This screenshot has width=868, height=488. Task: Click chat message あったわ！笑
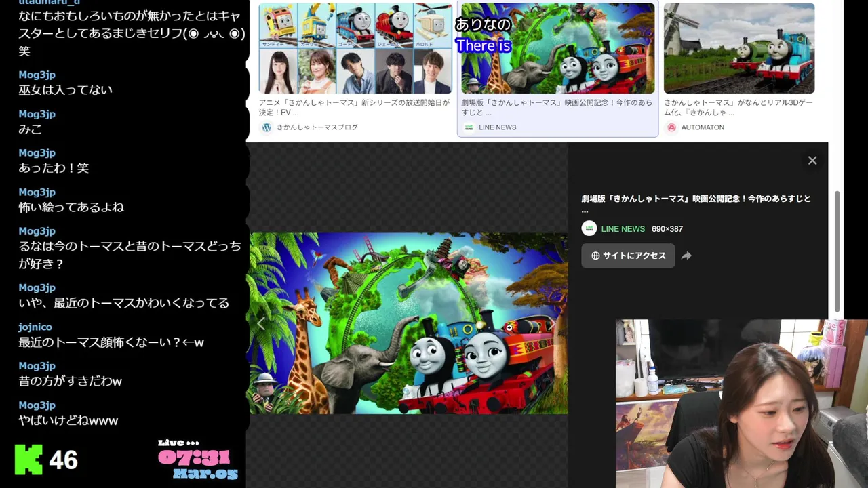54,168
